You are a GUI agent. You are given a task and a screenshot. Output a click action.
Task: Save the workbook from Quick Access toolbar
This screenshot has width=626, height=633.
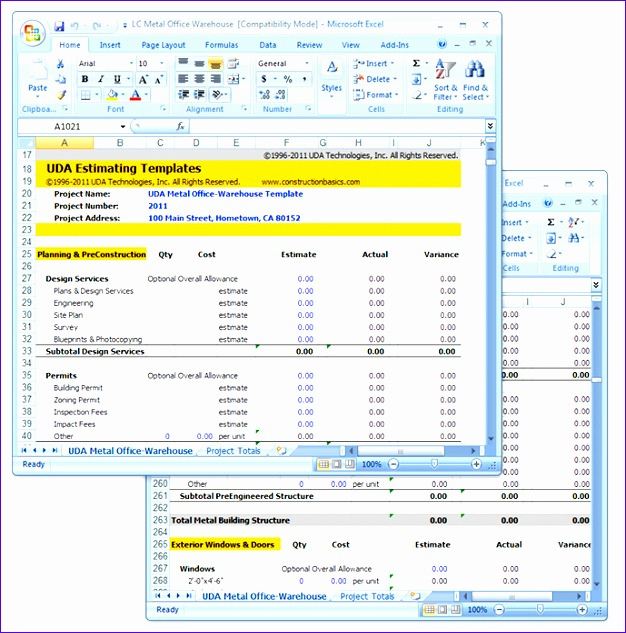[x=59, y=26]
